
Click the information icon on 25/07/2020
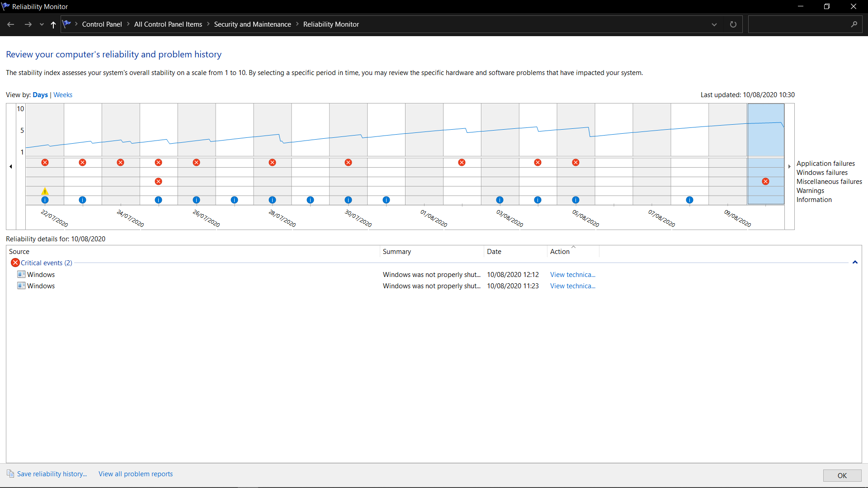(158, 200)
